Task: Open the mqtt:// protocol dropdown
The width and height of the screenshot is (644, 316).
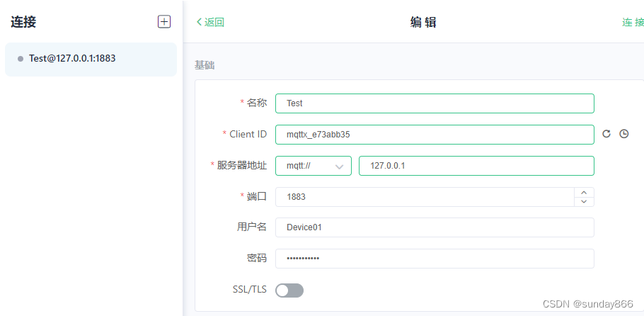Action: pyautogui.click(x=314, y=166)
